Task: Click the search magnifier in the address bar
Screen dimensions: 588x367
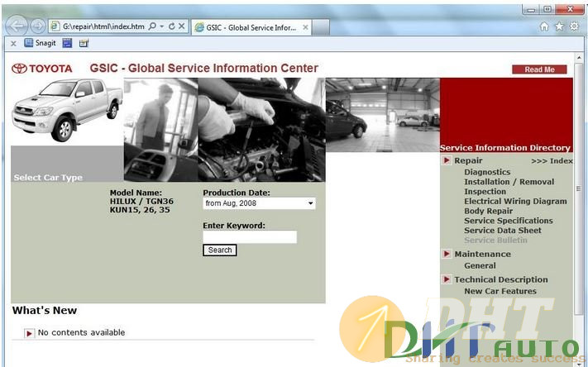Action: click(152, 26)
